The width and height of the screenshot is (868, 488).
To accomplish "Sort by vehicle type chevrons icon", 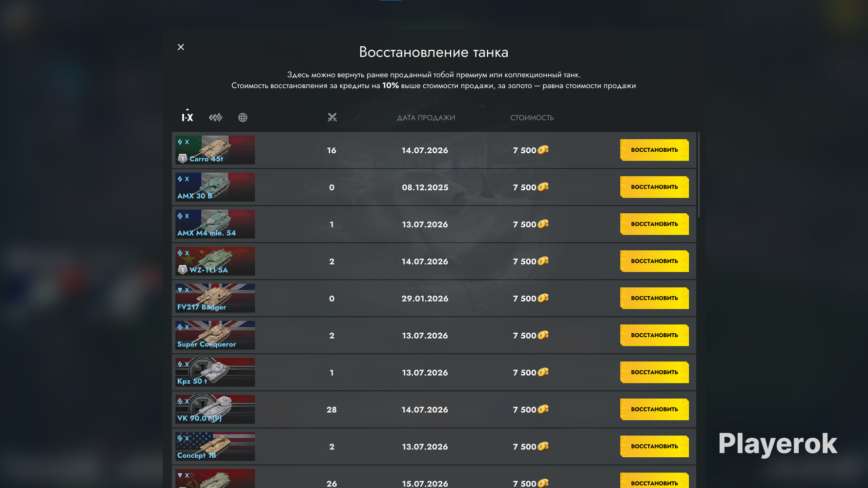I will click(x=215, y=117).
